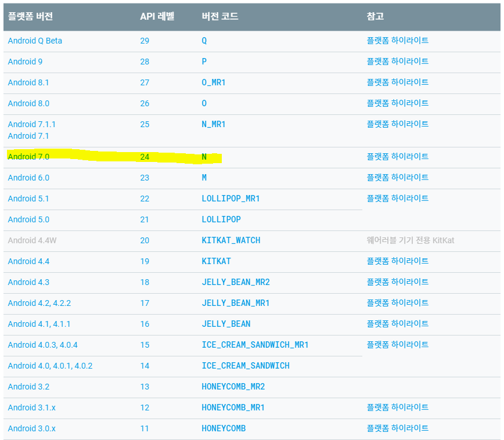Open 플랫폼 하이라이트 for Android 8.1
Viewport: 504px width, 440px height.
pyautogui.click(x=398, y=82)
